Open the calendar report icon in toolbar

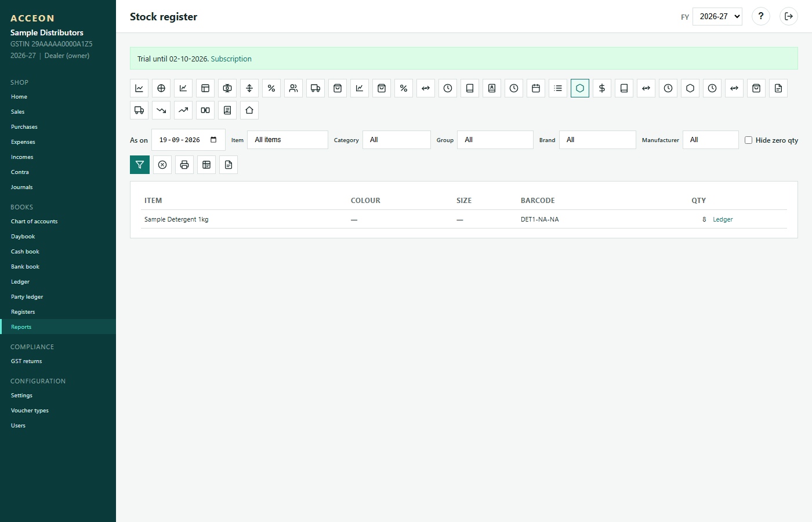[x=536, y=88]
